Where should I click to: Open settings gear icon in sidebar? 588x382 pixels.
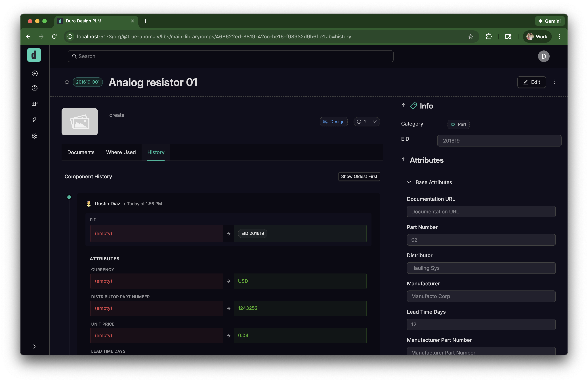[x=35, y=136]
